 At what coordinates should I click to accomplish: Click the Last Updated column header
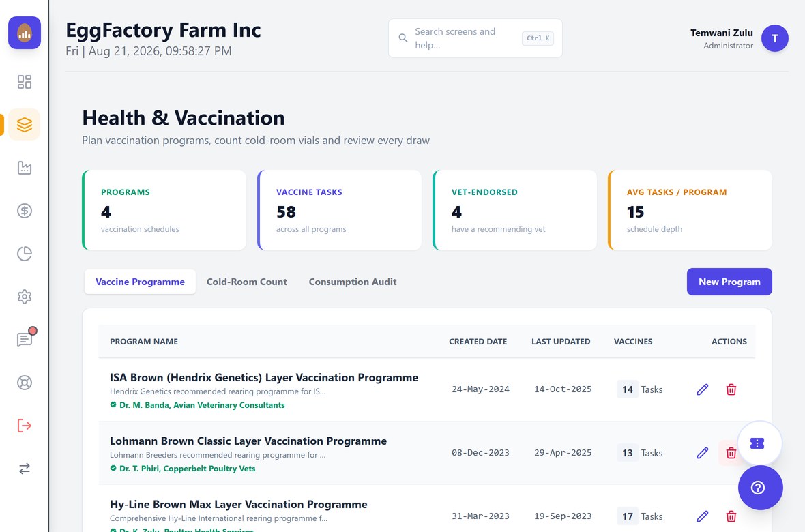pyautogui.click(x=561, y=342)
